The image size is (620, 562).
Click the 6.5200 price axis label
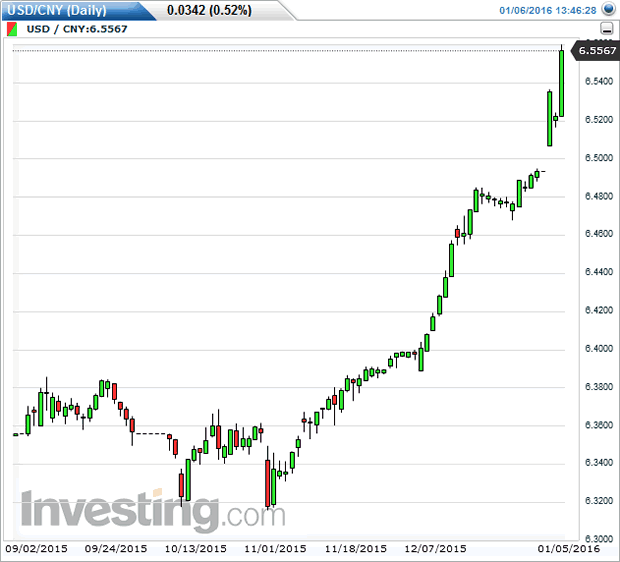click(x=599, y=119)
